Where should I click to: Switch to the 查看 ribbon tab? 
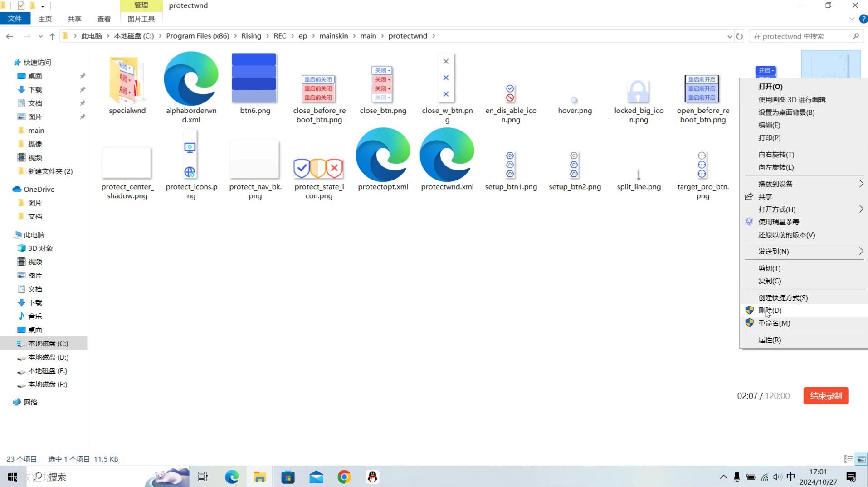point(104,19)
